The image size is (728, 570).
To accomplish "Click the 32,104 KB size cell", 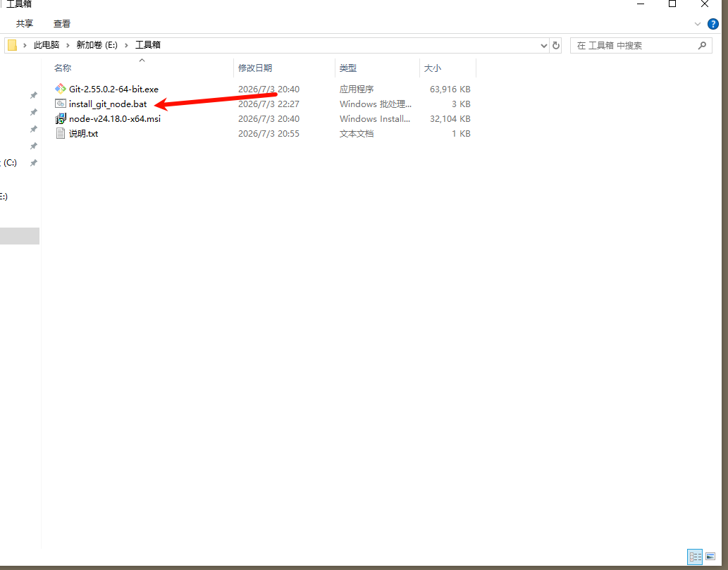I will click(x=450, y=119).
